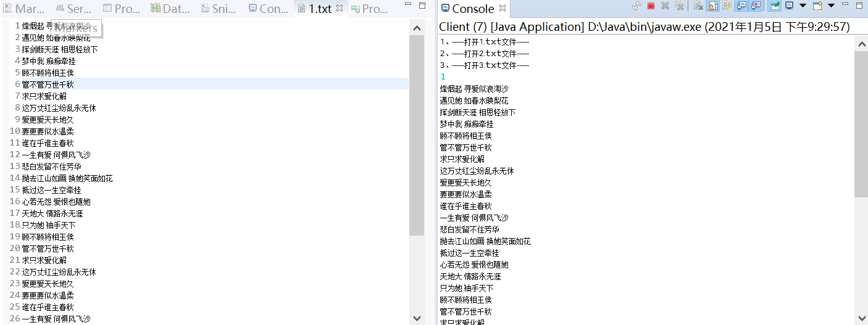
Task: Click up arrow of 1.txt editor scrollbar
Action: [417, 28]
